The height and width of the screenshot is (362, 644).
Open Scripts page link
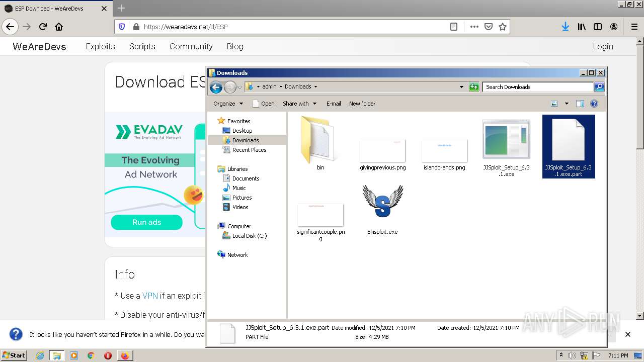142,46
